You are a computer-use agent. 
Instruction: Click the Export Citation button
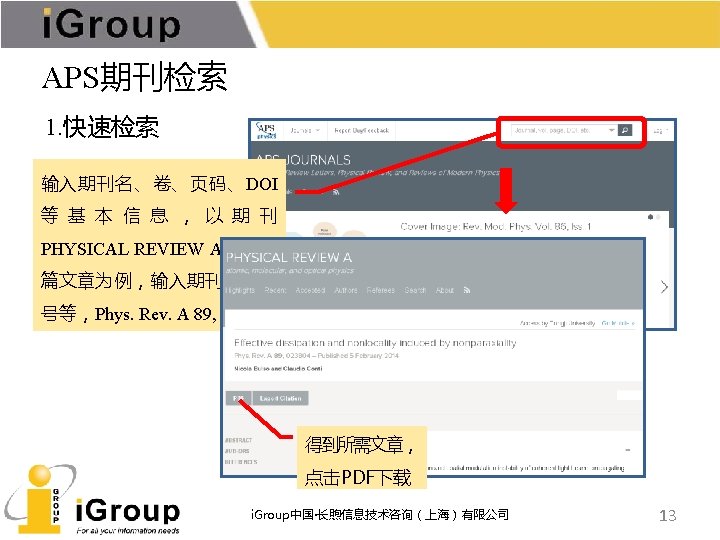click(x=281, y=398)
